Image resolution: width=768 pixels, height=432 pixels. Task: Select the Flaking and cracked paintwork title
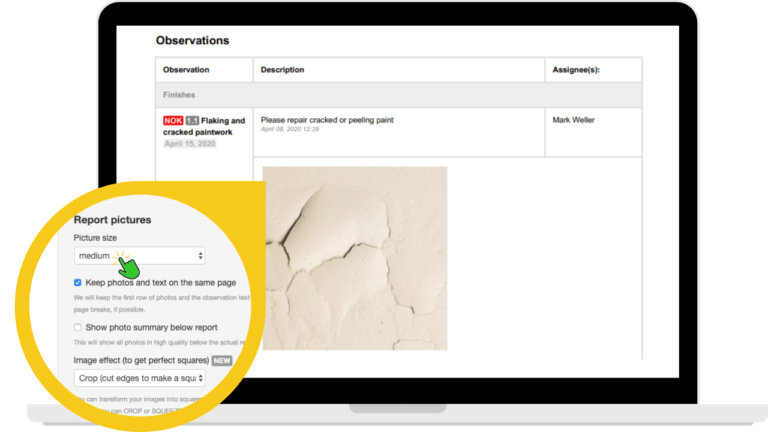coord(204,126)
